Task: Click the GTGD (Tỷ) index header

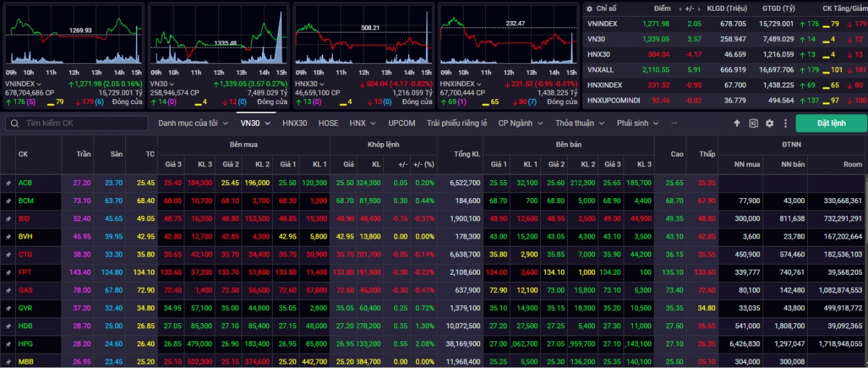Action: tap(777, 9)
